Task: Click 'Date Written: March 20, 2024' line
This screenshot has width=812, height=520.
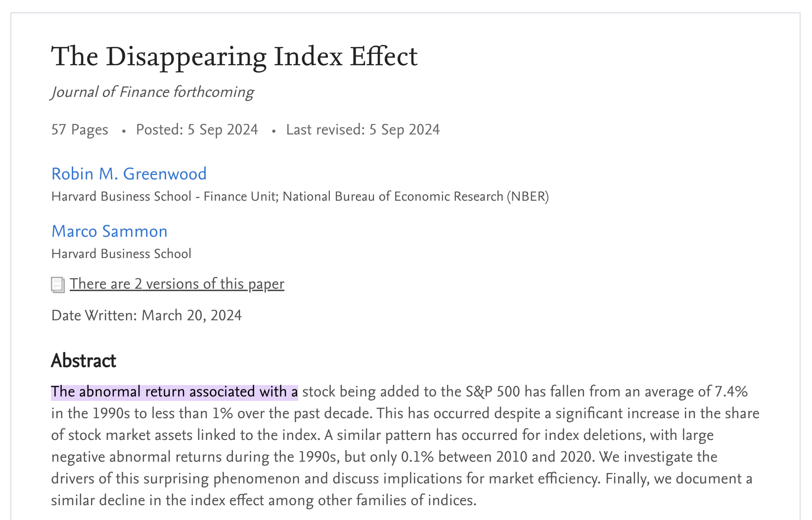Action: click(x=146, y=315)
